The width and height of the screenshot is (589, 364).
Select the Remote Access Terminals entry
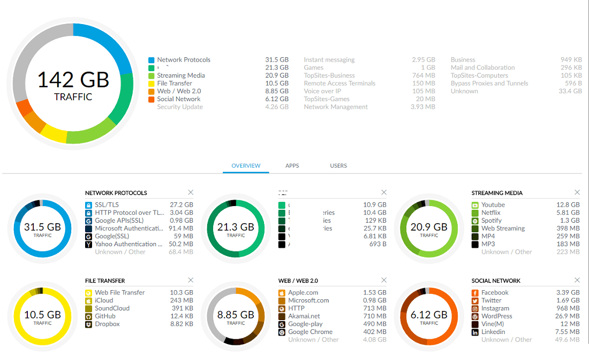coord(339,84)
